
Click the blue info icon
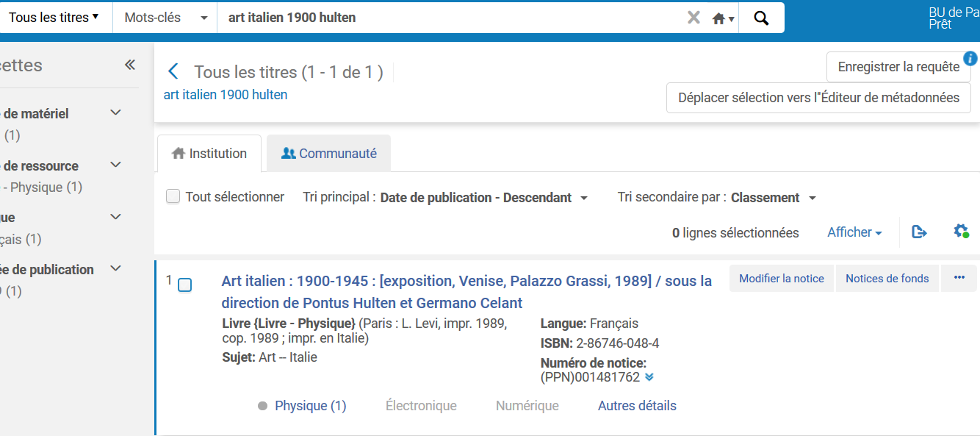tap(970, 58)
